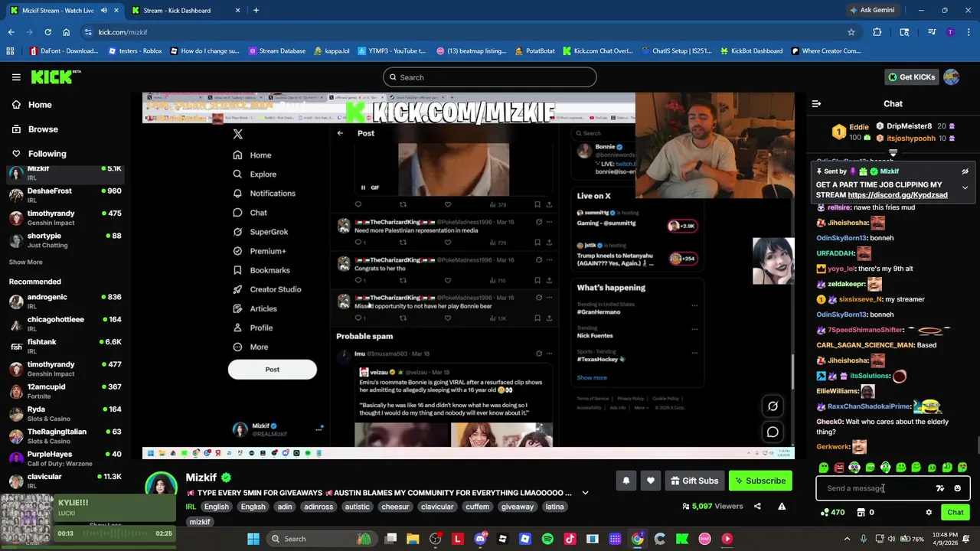Image resolution: width=980 pixels, height=551 pixels.
Task: Collapse the chat panel with arrow icon
Action: coord(816,103)
